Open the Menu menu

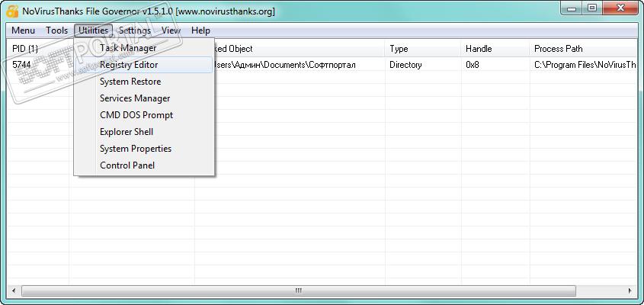coord(23,30)
